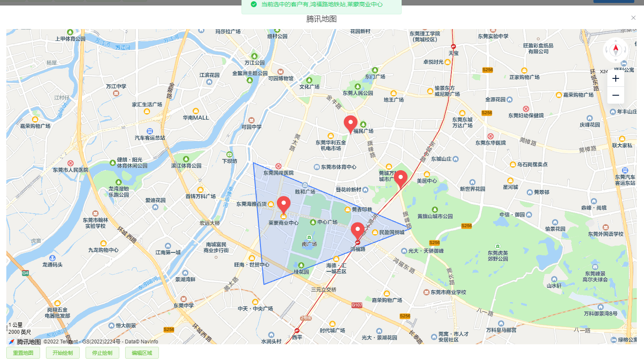The width and height of the screenshot is (644, 359).
Task: Click the 上甲体育公园 park icon
Action: pos(70,32)
